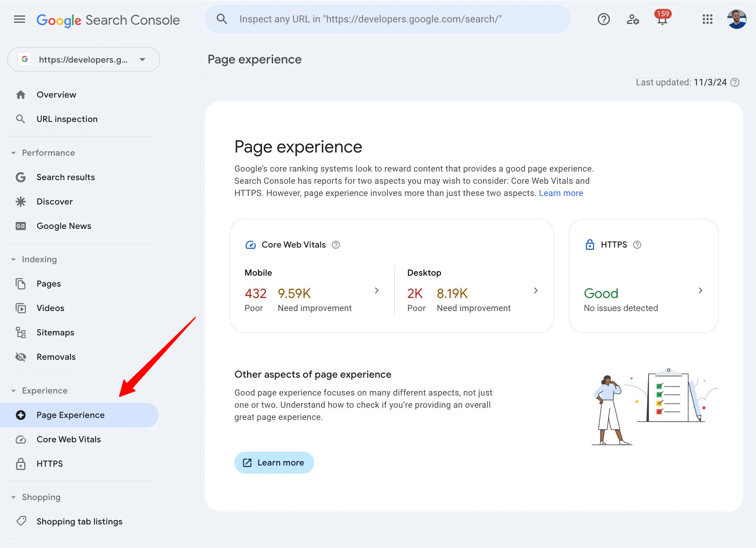Click the Core Web Vitals help icon
756x548 pixels.
pos(336,244)
